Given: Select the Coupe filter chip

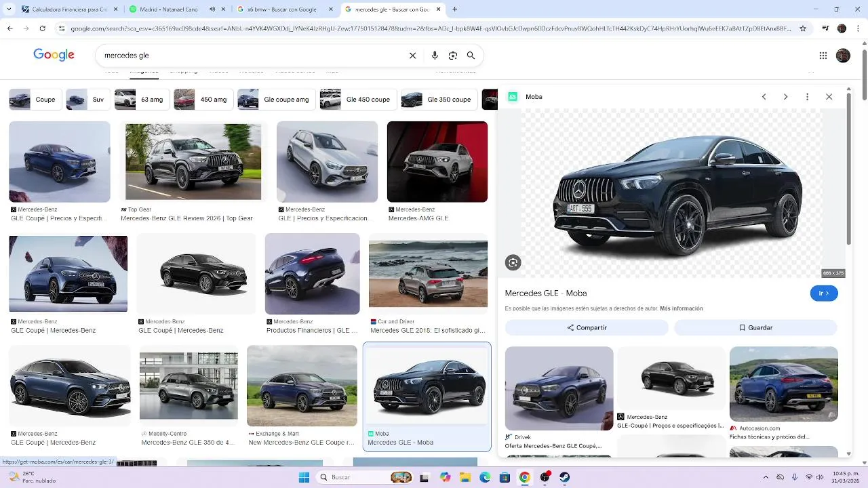Looking at the screenshot, I should (35, 100).
